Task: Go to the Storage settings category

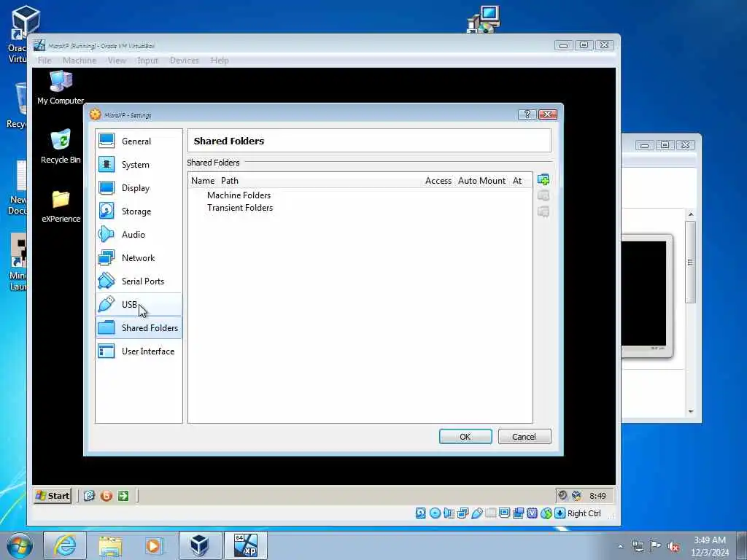Action: point(138,211)
